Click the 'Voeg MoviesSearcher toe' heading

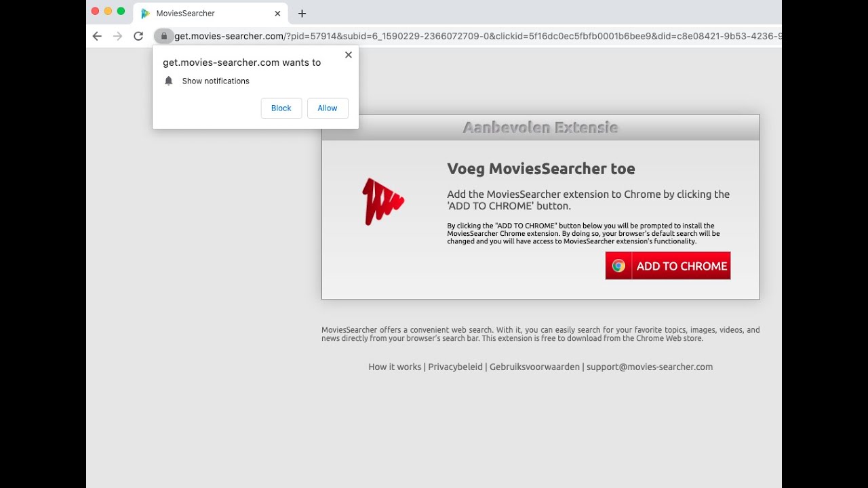541,169
